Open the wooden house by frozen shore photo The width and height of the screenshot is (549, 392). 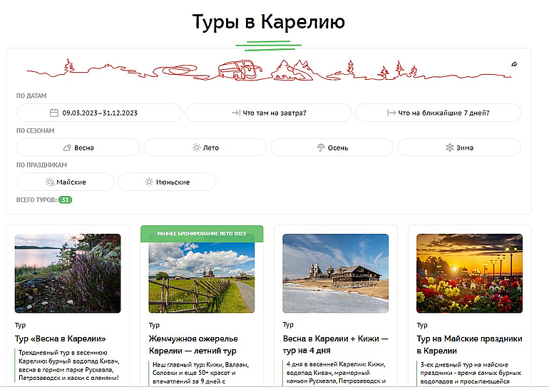[335, 274]
